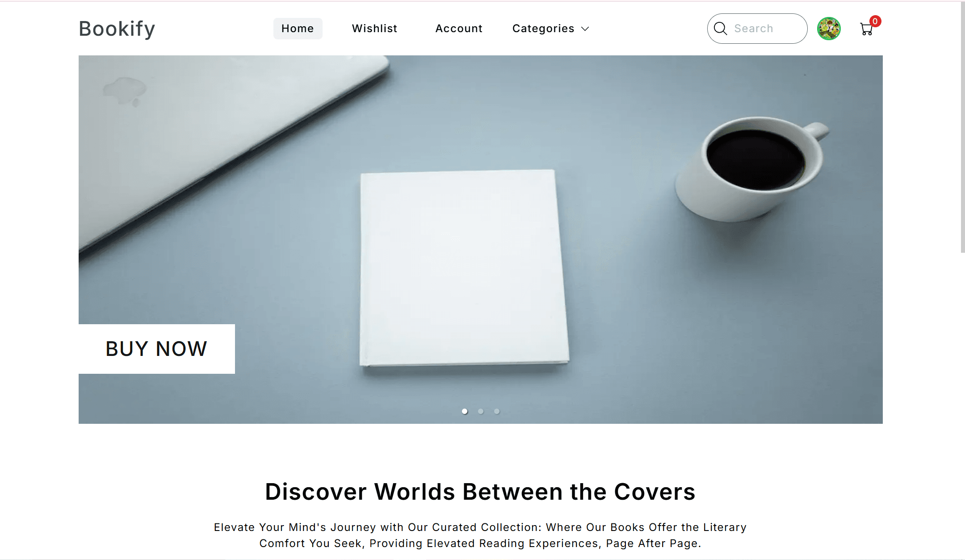Open the Account page
The image size is (965, 560).
point(459,29)
